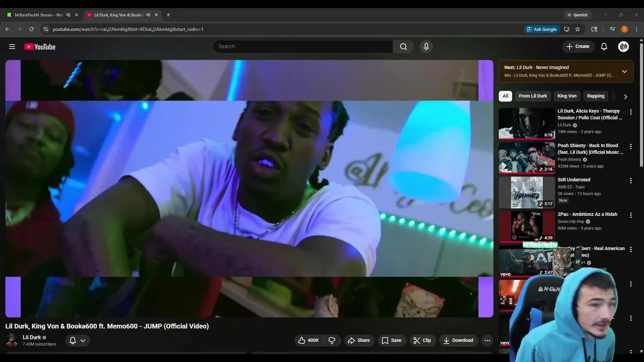Focus the YouTube search box
Image resolution: width=644 pixels, height=362 pixels.
303,47
